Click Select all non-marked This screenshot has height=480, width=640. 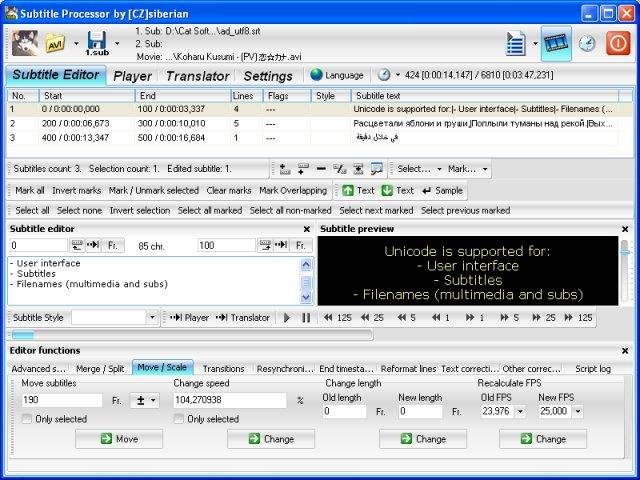pos(291,211)
